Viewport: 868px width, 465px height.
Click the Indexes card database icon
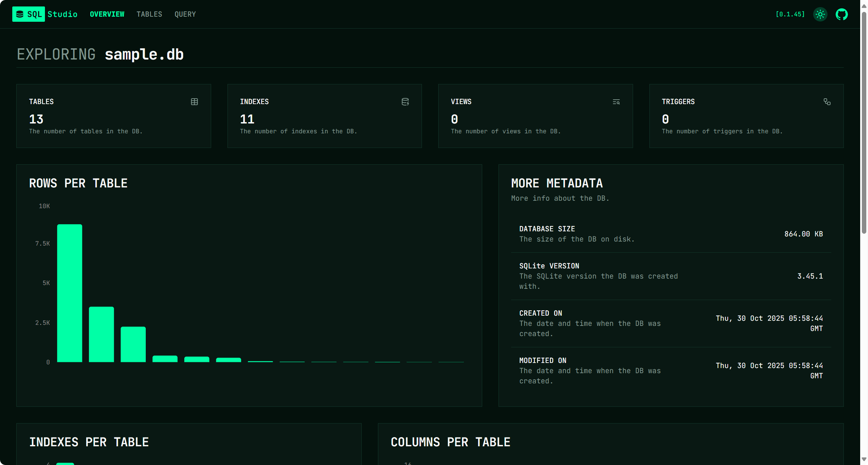405,102
